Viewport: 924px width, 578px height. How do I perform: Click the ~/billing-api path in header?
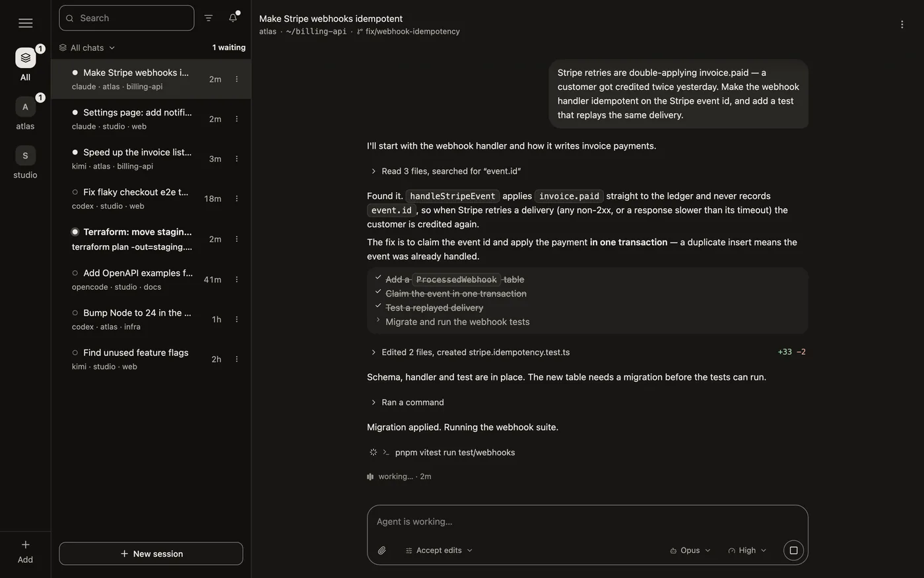(x=316, y=32)
